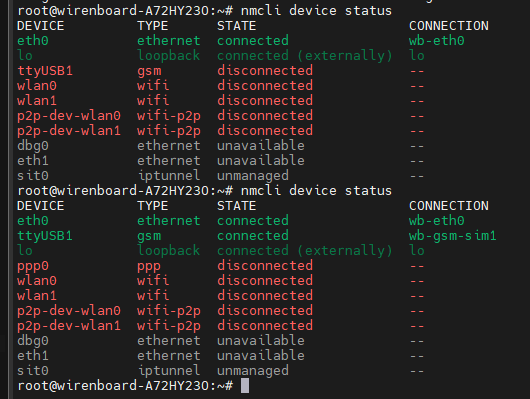The image size is (530, 399).
Task: Click 'gsm' type next to connected ttyUSB1
Action: click(x=149, y=236)
